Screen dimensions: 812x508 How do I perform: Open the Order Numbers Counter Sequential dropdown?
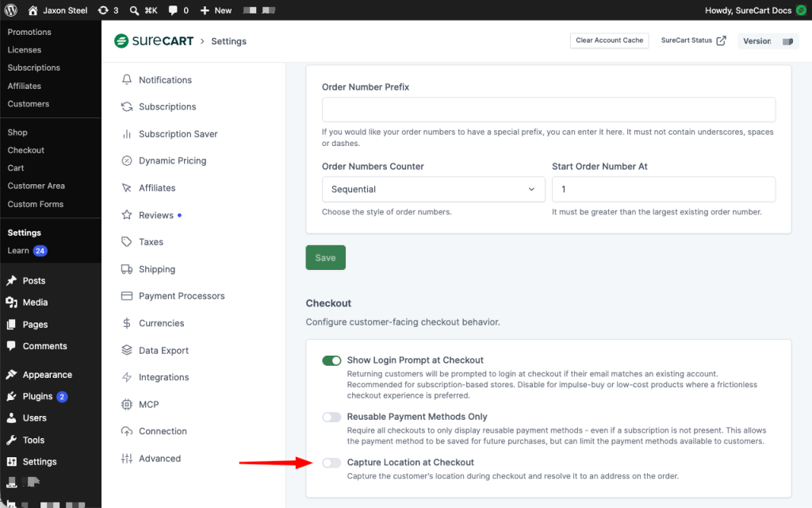pyautogui.click(x=434, y=189)
